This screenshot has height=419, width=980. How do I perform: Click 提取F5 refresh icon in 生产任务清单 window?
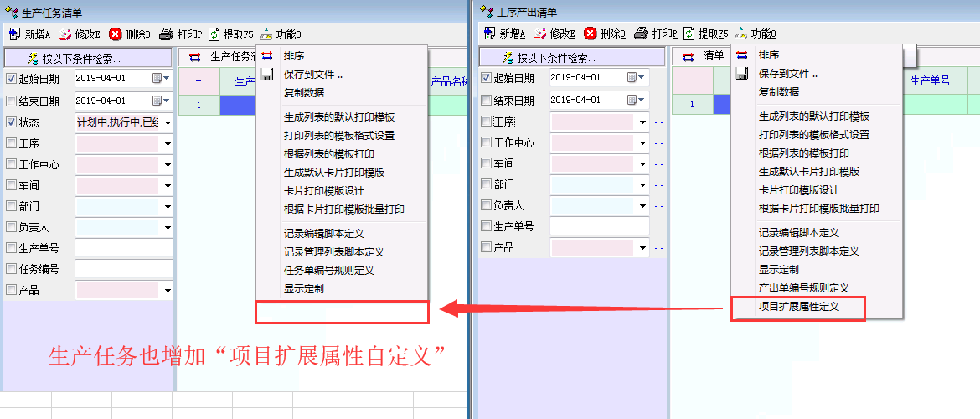214,34
